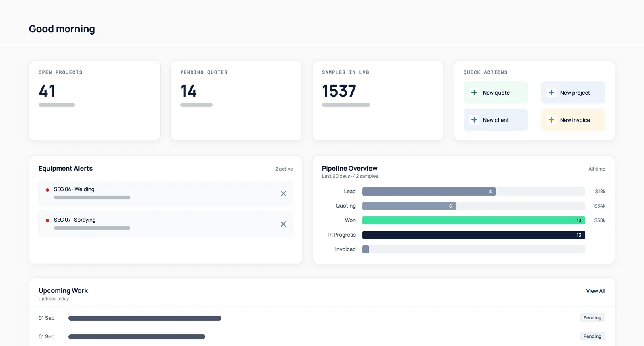Click the green Won pipeline bar
644x346 pixels.
(474, 220)
